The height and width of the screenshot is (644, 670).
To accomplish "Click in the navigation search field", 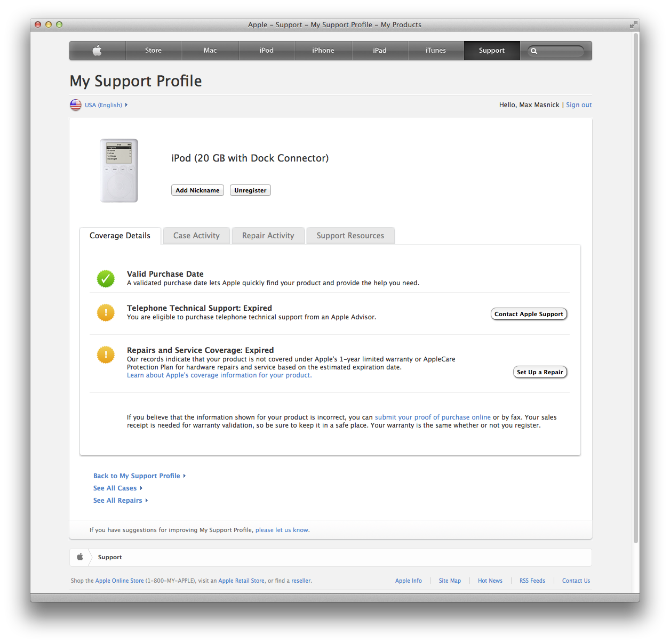I will click(560, 51).
